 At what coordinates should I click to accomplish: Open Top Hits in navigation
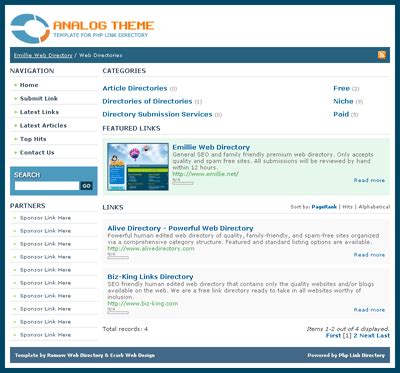click(33, 139)
